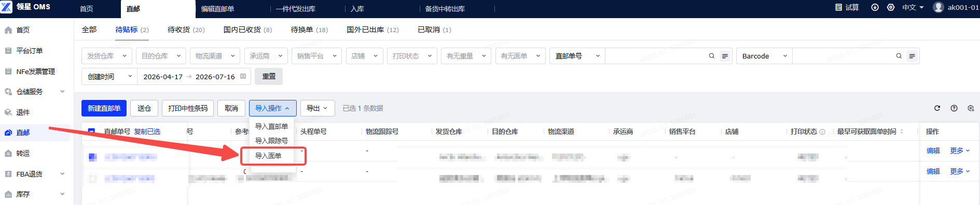Screen dimensions: 980x205
Task: Check the second row checkbox
Action: [92, 179]
